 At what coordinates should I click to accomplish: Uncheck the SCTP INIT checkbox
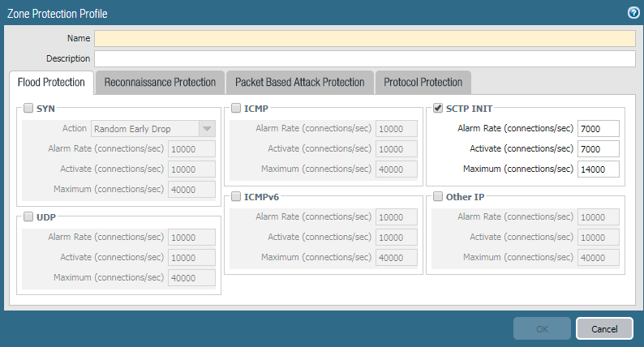click(438, 109)
